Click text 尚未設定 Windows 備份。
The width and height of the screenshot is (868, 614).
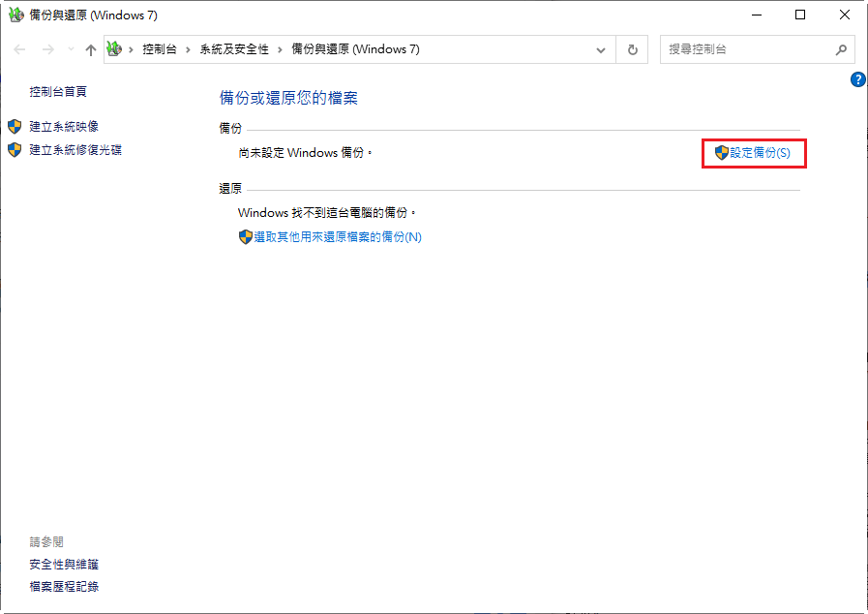[305, 153]
